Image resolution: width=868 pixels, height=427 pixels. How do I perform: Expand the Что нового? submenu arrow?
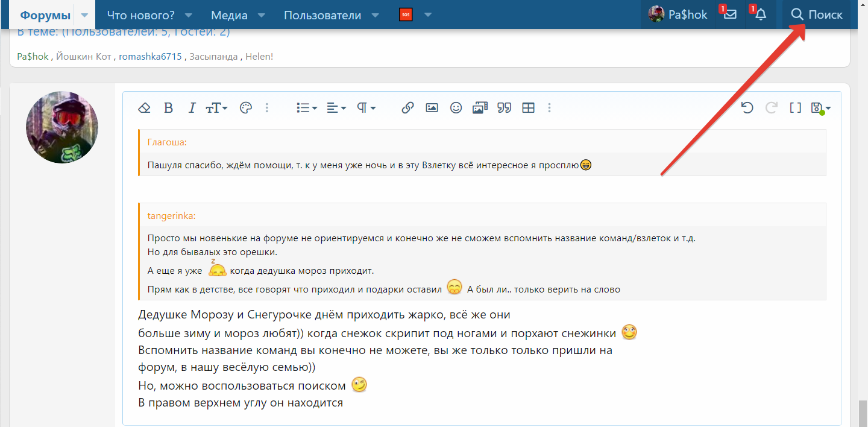(189, 15)
